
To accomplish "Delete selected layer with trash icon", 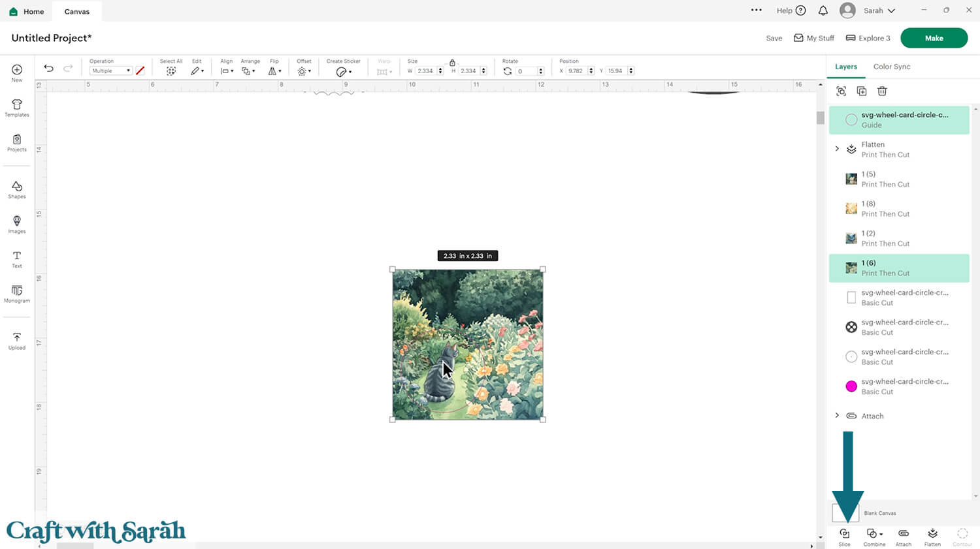I will (882, 91).
